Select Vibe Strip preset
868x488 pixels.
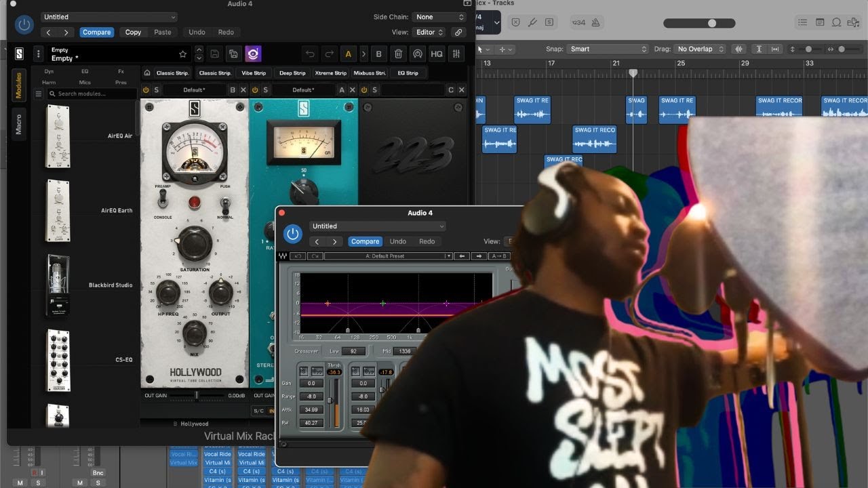(x=254, y=73)
